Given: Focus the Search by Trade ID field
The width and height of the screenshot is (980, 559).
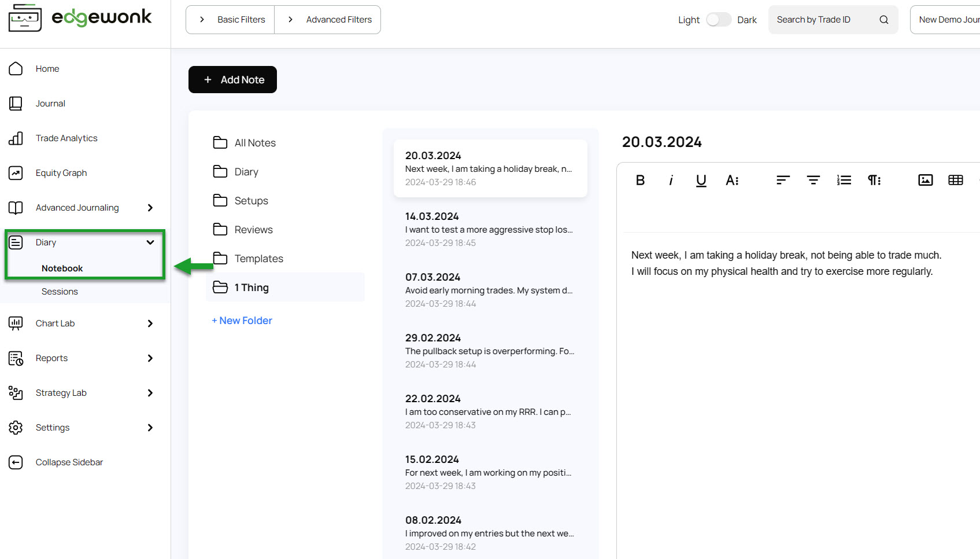Looking at the screenshot, I should pyautogui.click(x=821, y=20).
